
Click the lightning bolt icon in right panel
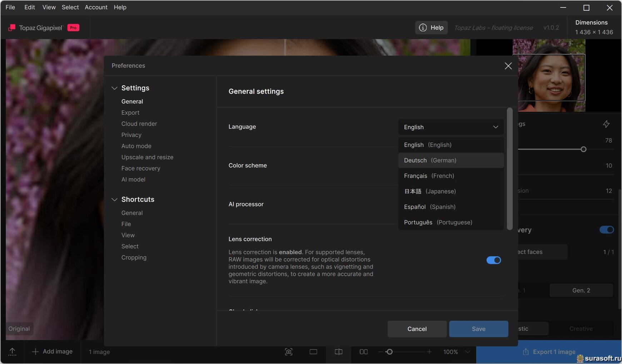click(606, 124)
